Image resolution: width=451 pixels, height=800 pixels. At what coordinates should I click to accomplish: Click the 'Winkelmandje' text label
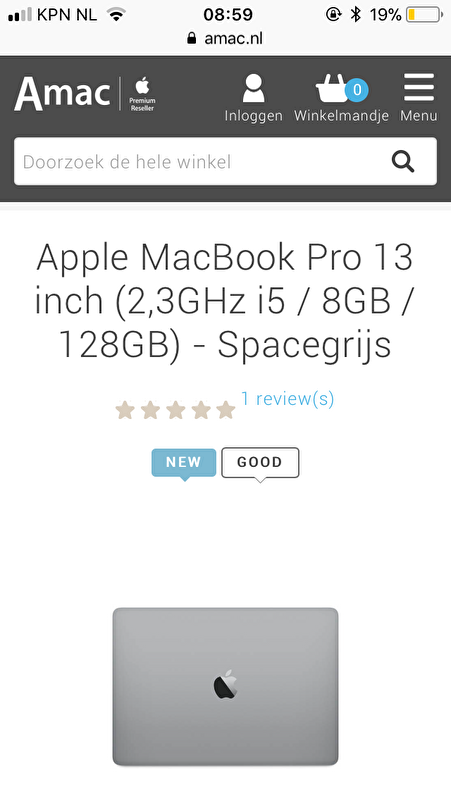[341, 116]
